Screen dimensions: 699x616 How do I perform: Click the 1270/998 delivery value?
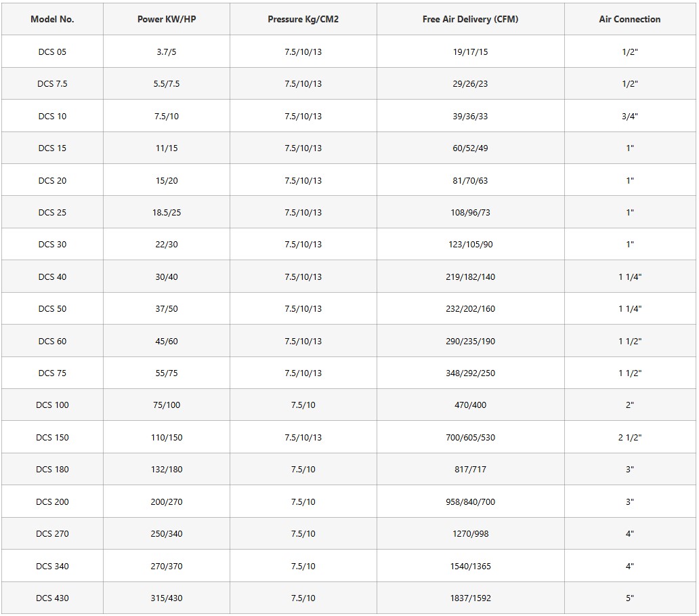[470, 533]
